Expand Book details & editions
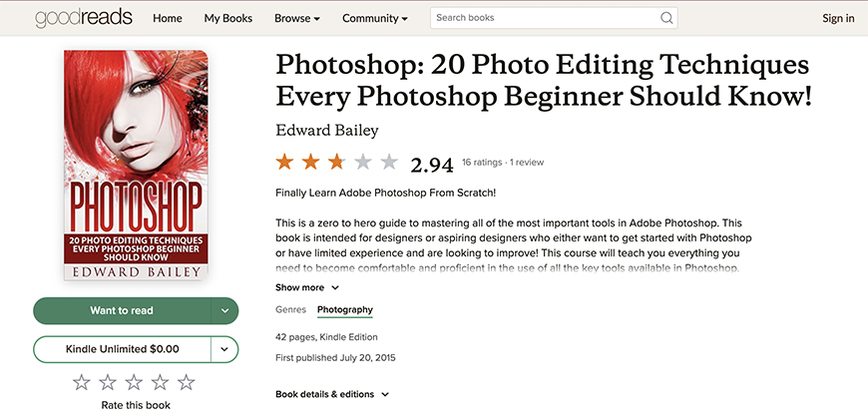 (x=332, y=394)
